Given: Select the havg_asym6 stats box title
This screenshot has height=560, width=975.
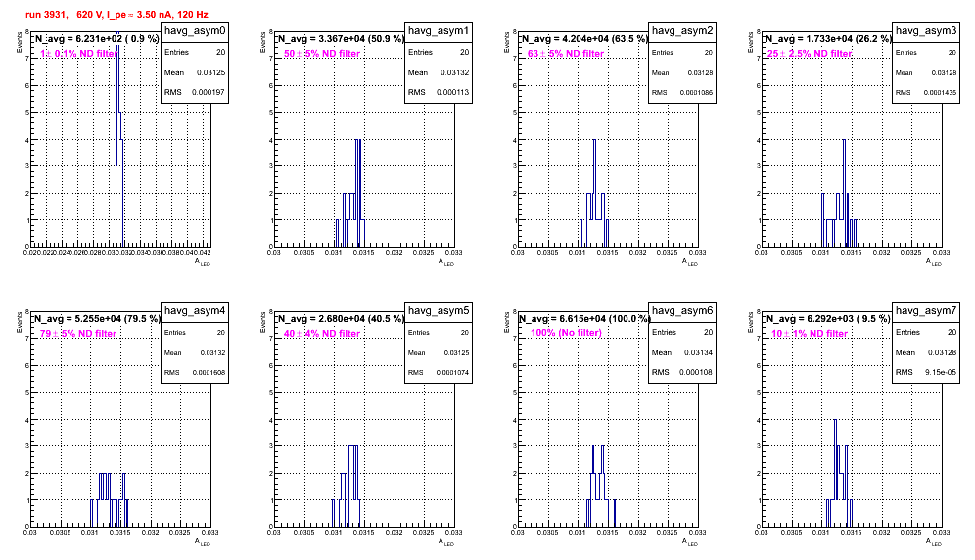Looking at the screenshot, I should 682,311.
